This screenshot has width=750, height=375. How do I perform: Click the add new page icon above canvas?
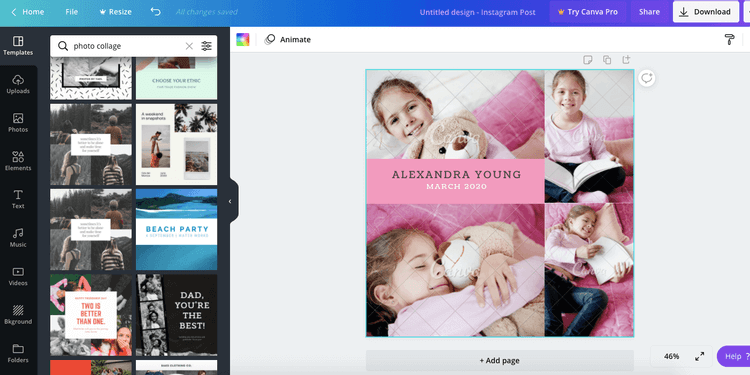[626, 60]
